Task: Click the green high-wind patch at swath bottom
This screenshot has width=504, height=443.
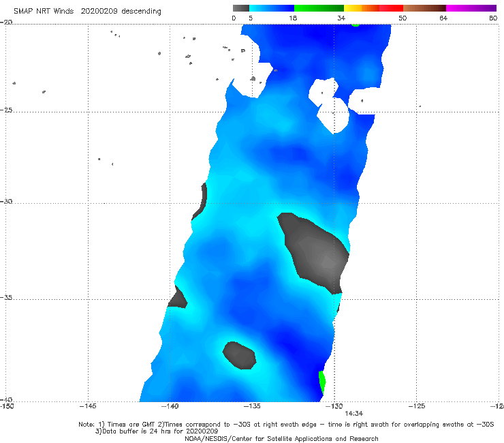Action: pos(321,383)
